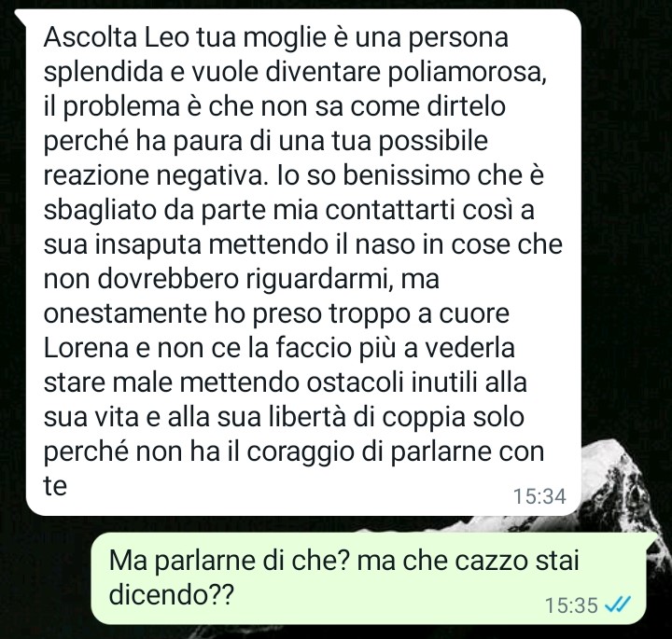The height and width of the screenshot is (639, 672).
Task: Click the tail corner of the green bubble
Action: click(652, 540)
